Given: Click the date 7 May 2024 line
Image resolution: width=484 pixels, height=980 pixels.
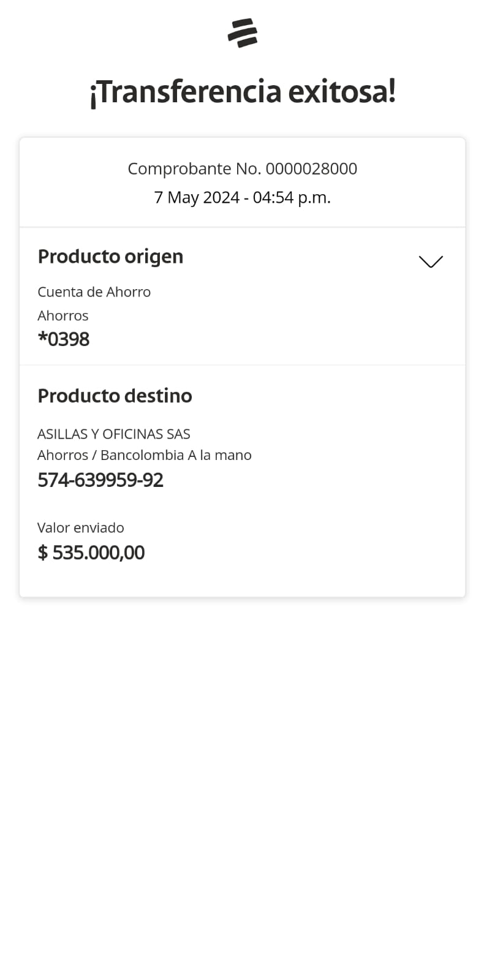Looking at the screenshot, I should (196, 197).
